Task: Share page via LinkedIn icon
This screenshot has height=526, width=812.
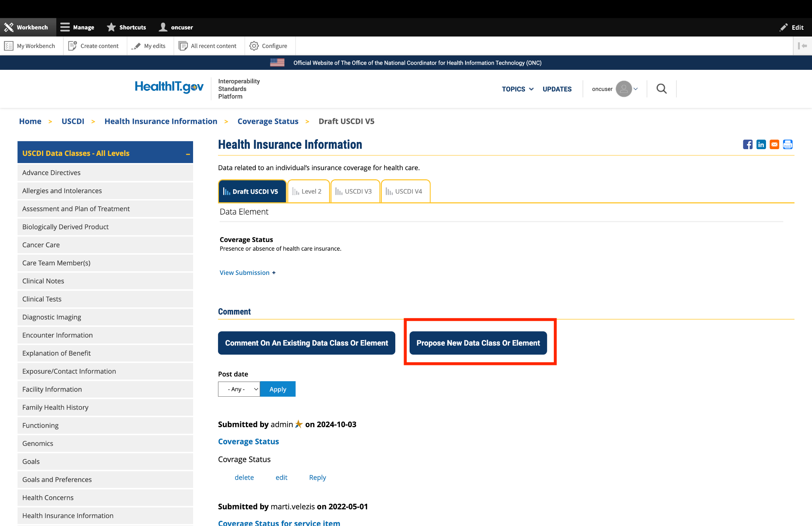Action: coord(761,144)
